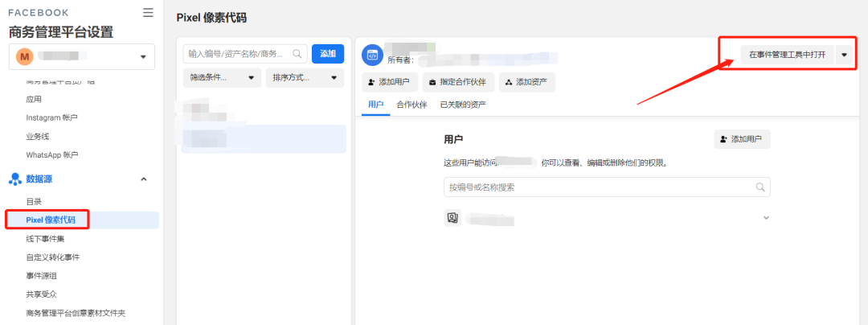Click the 数据源 section label

pyautogui.click(x=39, y=179)
